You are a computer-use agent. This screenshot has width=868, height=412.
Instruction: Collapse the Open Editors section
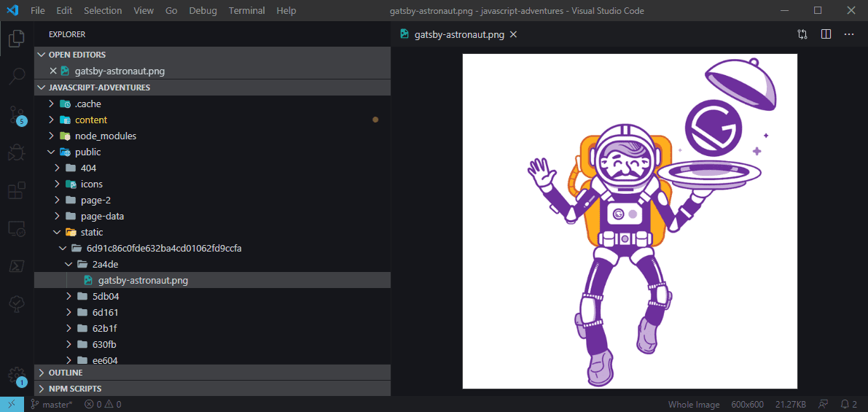(213, 55)
